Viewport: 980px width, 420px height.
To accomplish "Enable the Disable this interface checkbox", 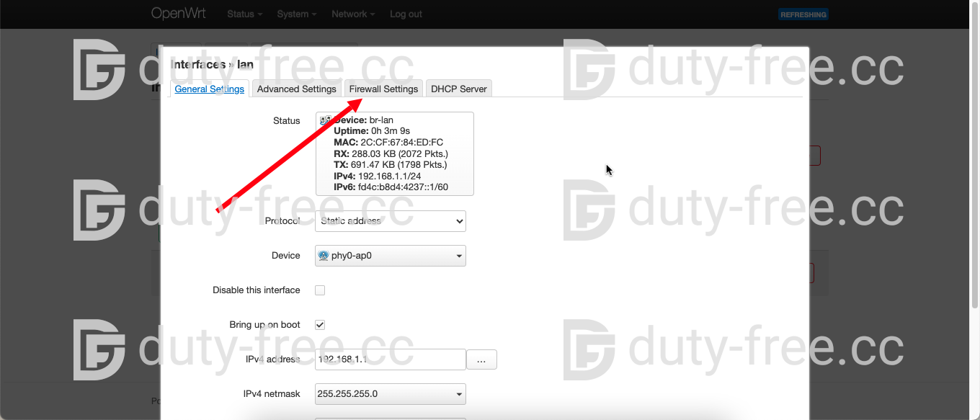I will tap(319, 290).
